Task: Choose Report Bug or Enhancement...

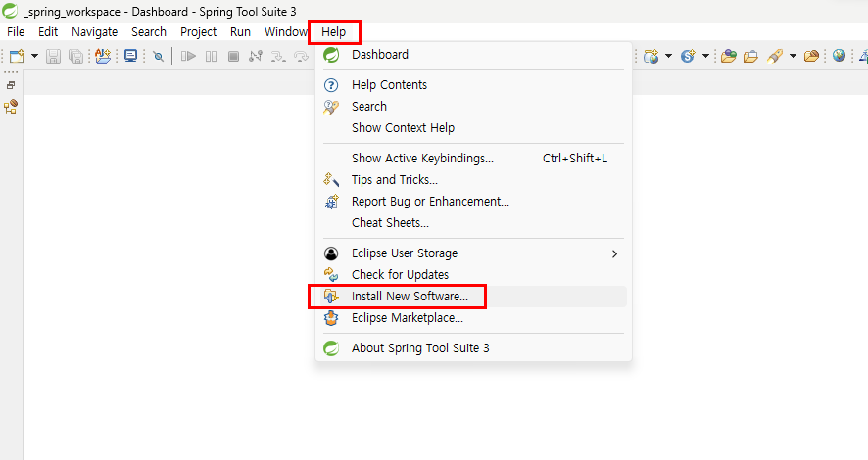Action: (473, 202)
